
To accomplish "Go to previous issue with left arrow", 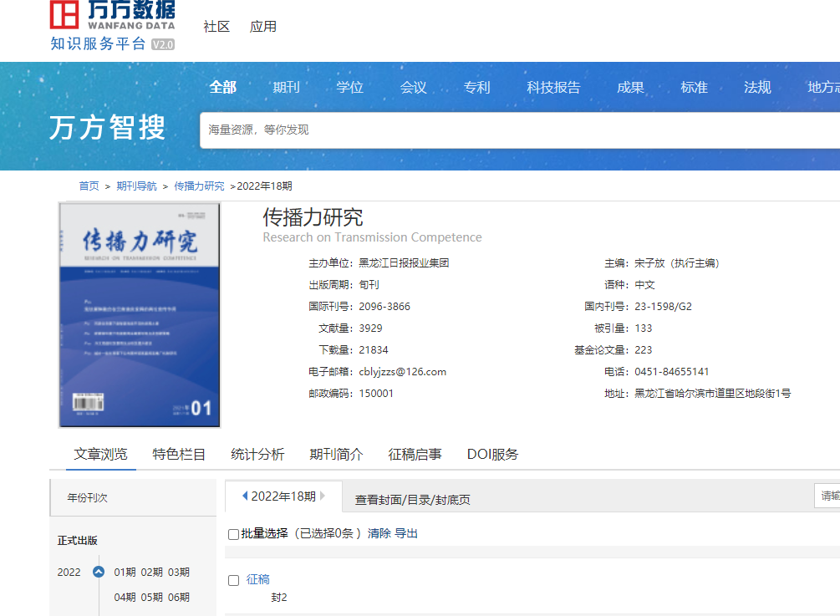I will point(244,496).
